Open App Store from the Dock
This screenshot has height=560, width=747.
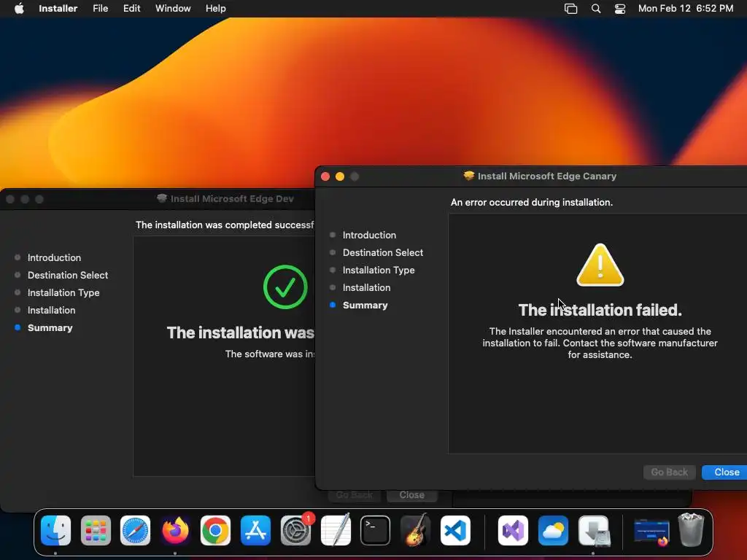255,531
